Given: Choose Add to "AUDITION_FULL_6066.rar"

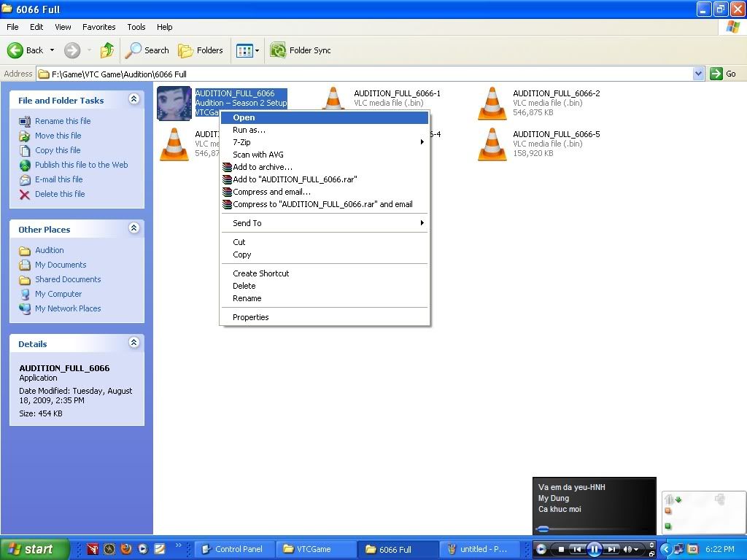Looking at the screenshot, I should pyautogui.click(x=325, y=179).
